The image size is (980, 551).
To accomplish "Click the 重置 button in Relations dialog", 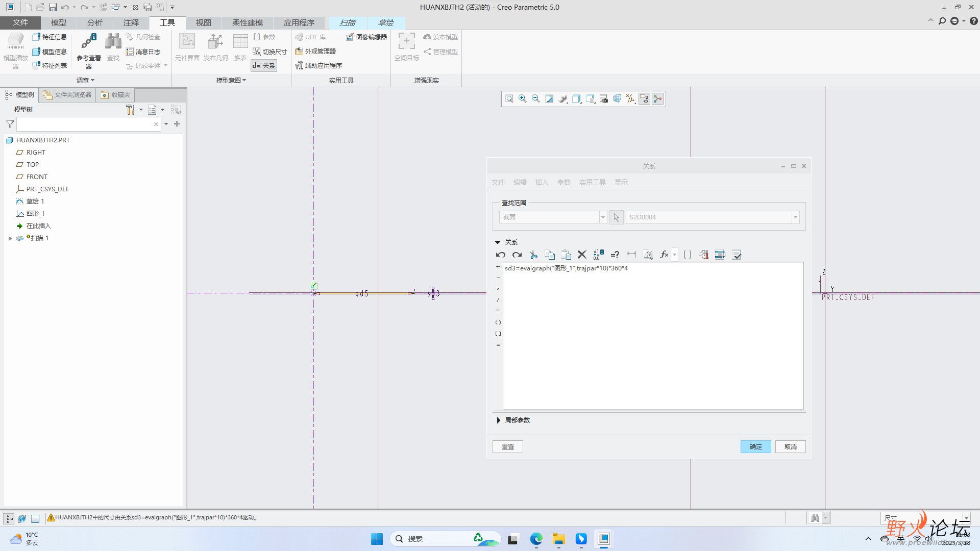I will coord(507,447).
